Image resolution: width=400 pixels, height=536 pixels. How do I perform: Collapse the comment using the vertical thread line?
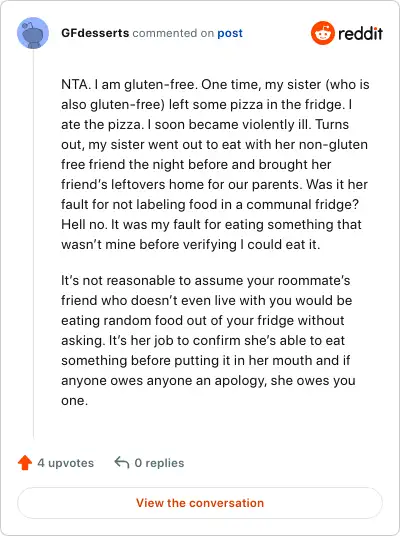pyautogui.click(x=33, y=244)
